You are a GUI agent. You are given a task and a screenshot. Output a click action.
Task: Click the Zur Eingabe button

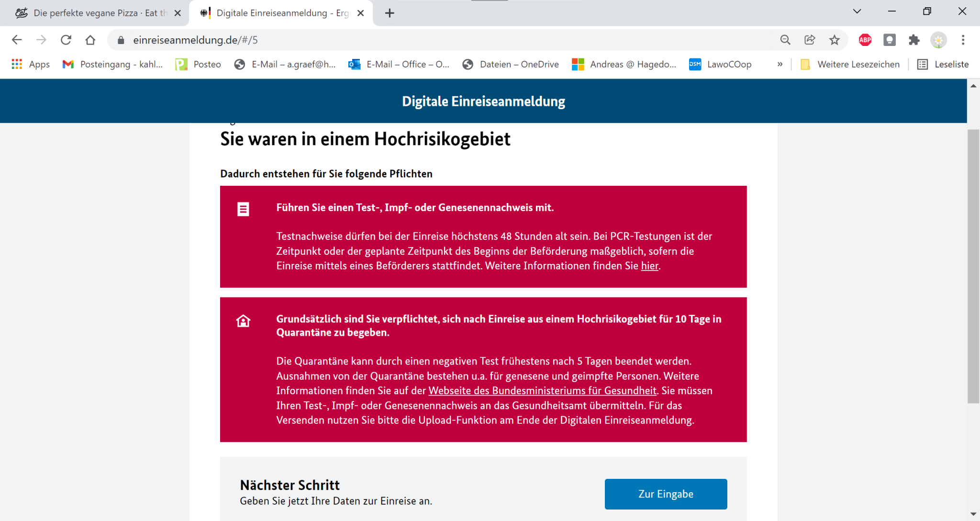pos(666,494)
